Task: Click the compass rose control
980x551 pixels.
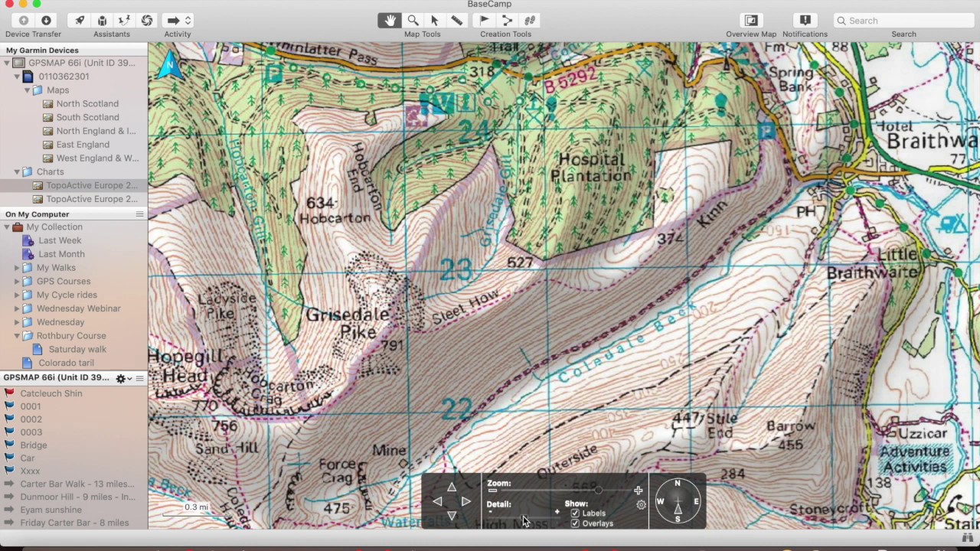Action: [x=678, y=501]
